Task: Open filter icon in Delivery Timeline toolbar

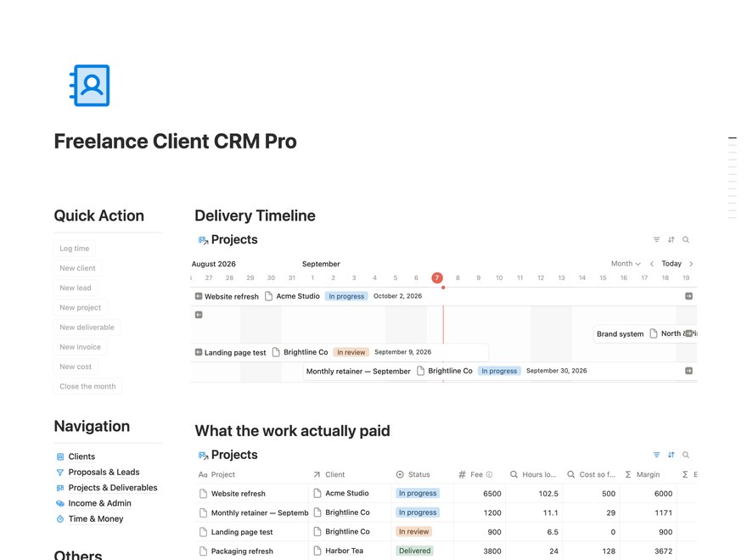Action: (656, 239)
